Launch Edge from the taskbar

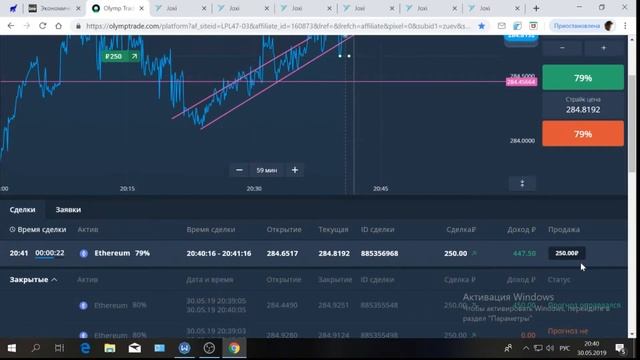pos(85,348)
